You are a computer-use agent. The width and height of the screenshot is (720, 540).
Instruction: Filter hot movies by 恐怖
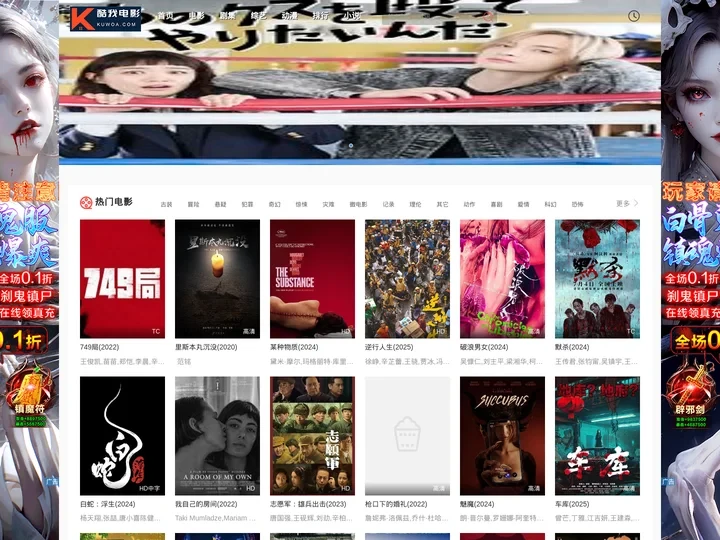577,204
